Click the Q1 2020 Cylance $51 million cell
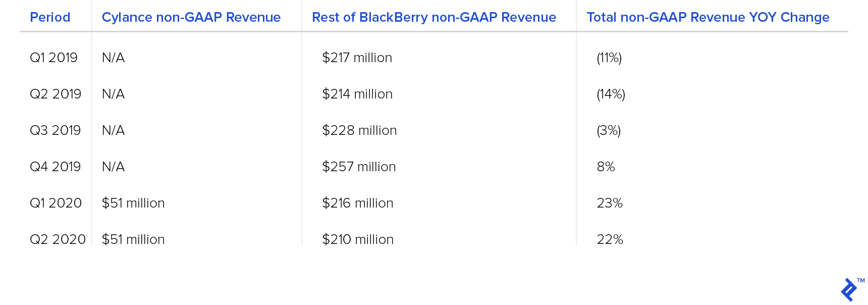This screenshot has height=305, width=868. tap(133, 203)
